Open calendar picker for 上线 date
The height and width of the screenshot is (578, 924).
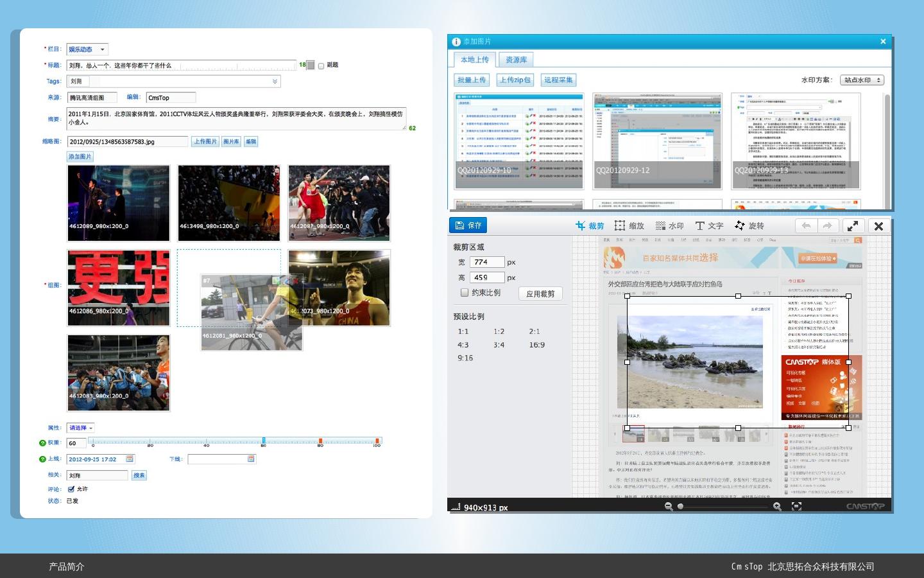(x=130, y=459)
